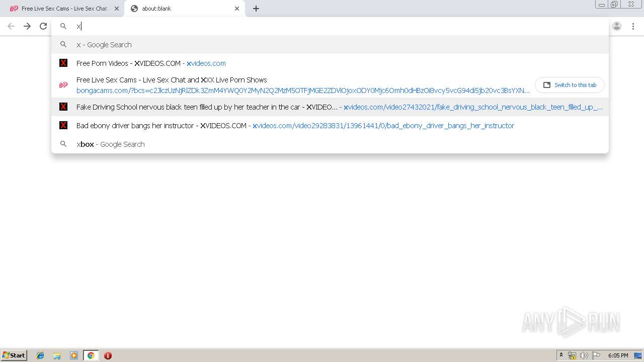Open the Chrome three-dot menu
This screenshot has width=644, height=362.
click(633, 26)
